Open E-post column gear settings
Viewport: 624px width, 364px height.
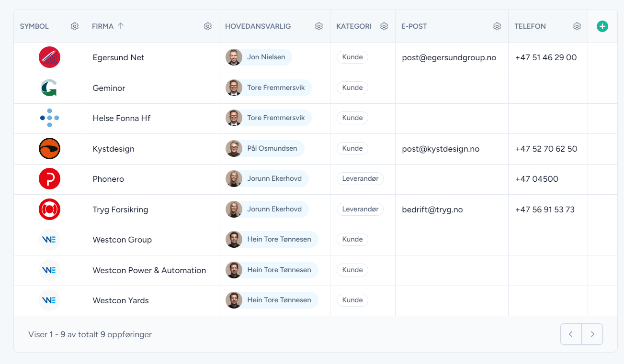497,26
